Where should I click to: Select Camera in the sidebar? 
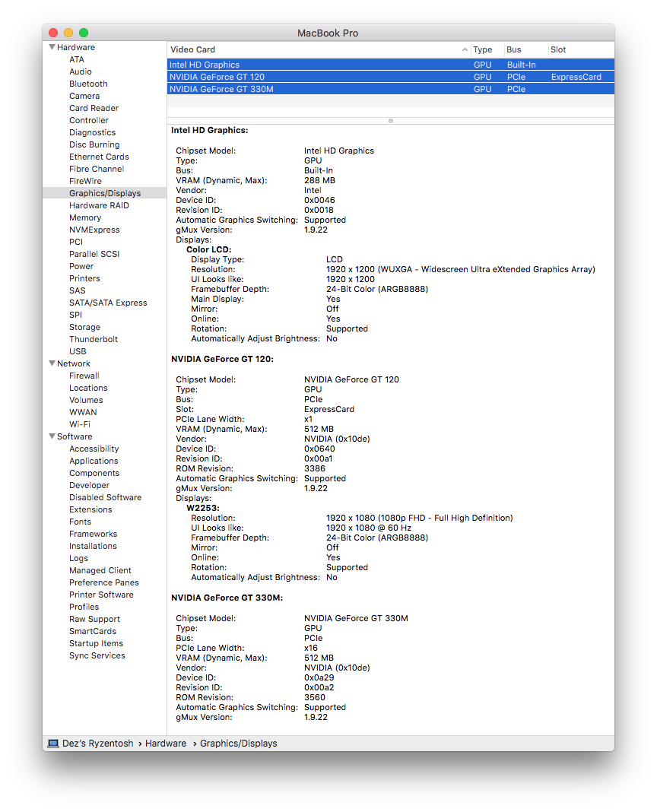coord(84,96)
